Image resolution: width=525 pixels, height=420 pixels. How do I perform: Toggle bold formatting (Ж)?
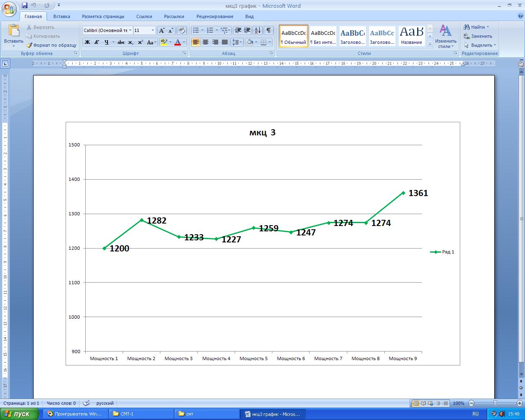(x=87, y=42)
